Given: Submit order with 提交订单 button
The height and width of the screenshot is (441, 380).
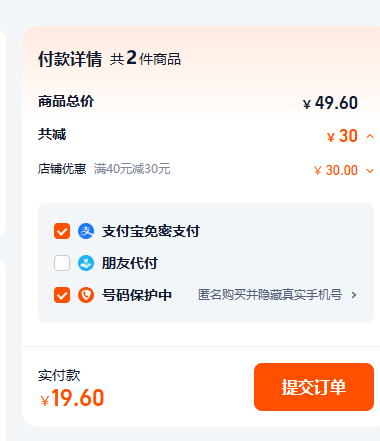Looking at the screenshot, I should [x=314, y=387].
